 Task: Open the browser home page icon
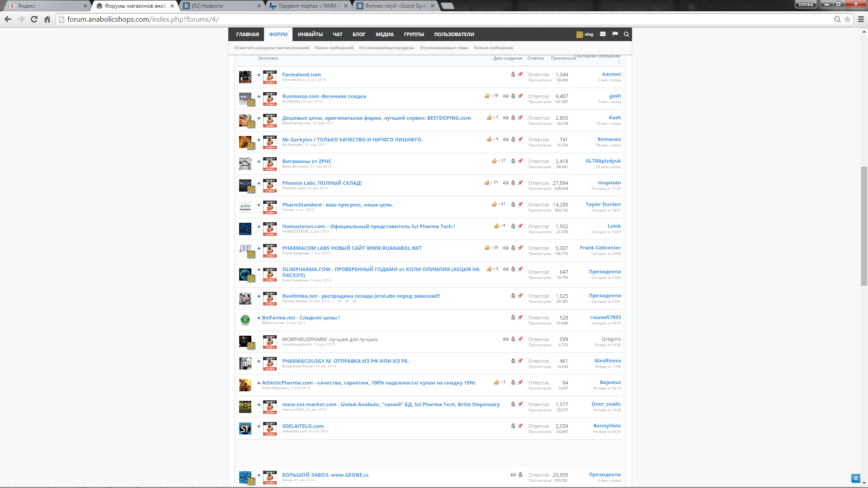coord(47,19)
